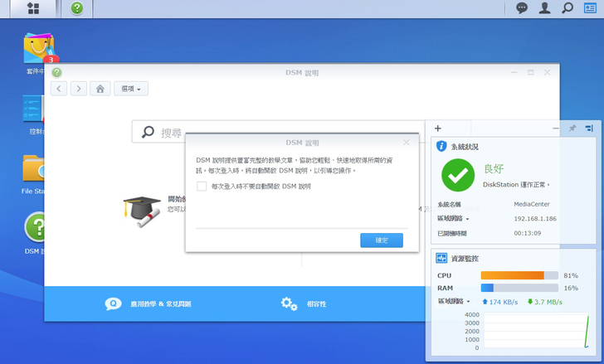Close the DSM 說明 dialog with X
Viewport: 604px width, 364px height.
point(406,143)
